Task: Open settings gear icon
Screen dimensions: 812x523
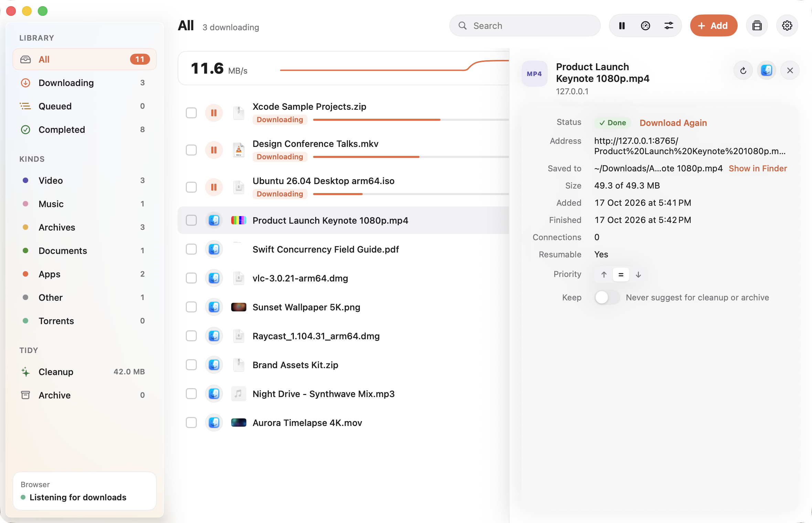Action: pos(787,25)
